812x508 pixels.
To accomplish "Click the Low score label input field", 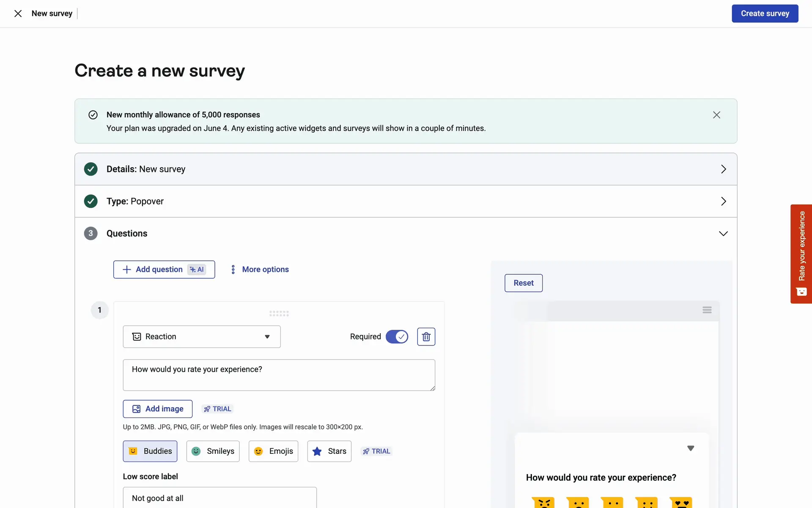I will coord(219,498).
